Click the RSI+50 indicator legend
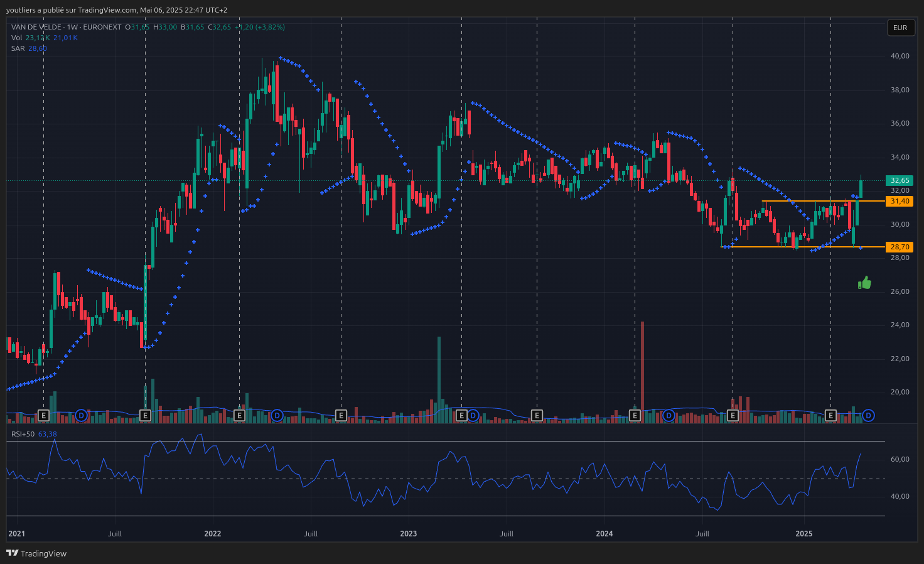924x564 pixels. tap(34, 434)
